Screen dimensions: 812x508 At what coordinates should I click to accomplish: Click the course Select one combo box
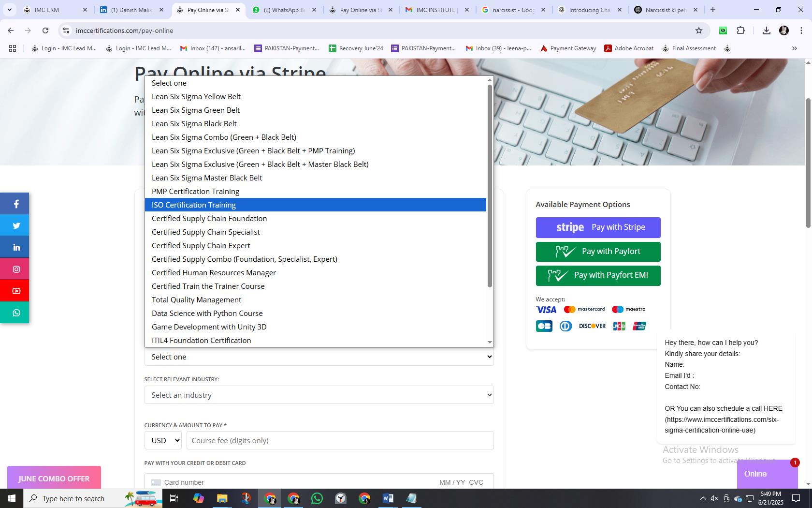(319, 357)
